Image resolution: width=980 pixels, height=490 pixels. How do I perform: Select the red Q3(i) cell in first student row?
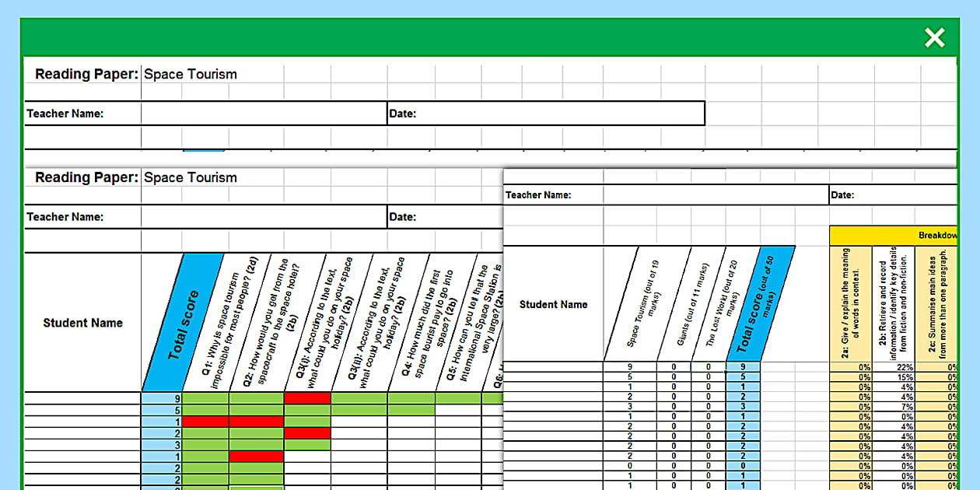click(x=307, y=398)
